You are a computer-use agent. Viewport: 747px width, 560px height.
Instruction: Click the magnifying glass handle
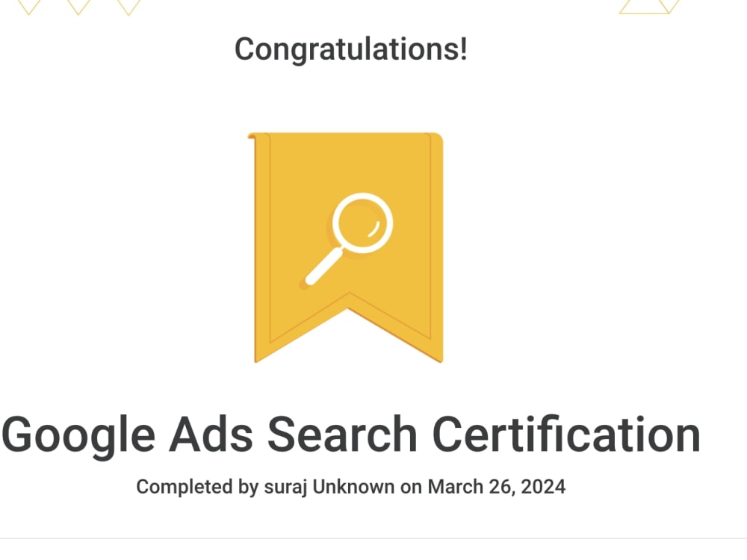(324, 267)
